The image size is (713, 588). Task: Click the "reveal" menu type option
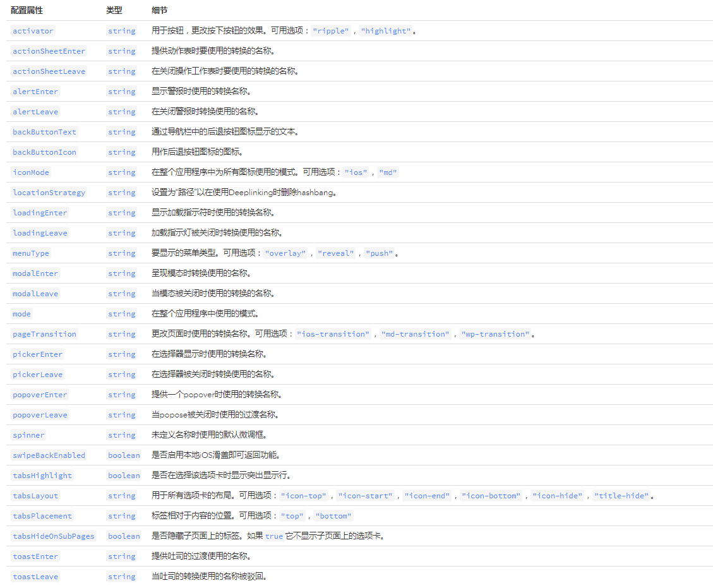click(336, 253)
